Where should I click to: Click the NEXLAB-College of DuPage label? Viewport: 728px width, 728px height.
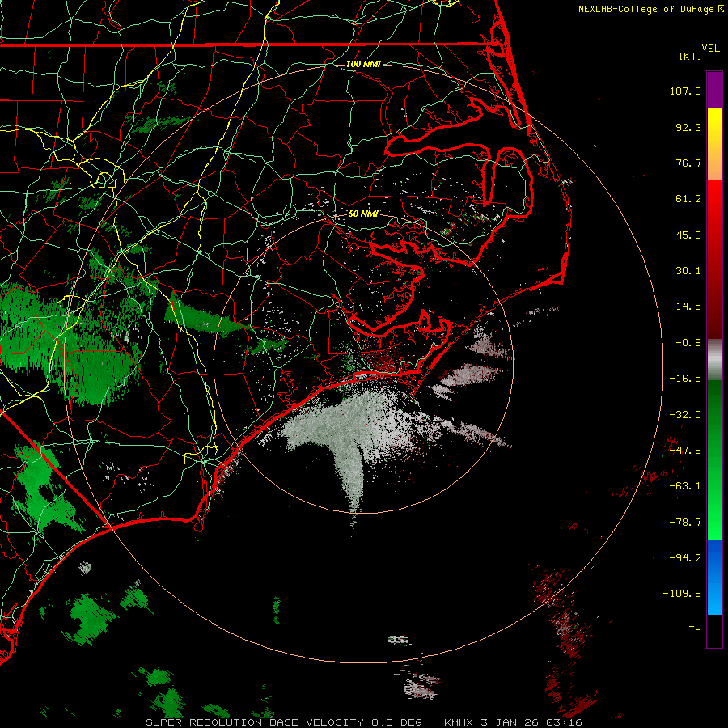[x=650, y=9]
